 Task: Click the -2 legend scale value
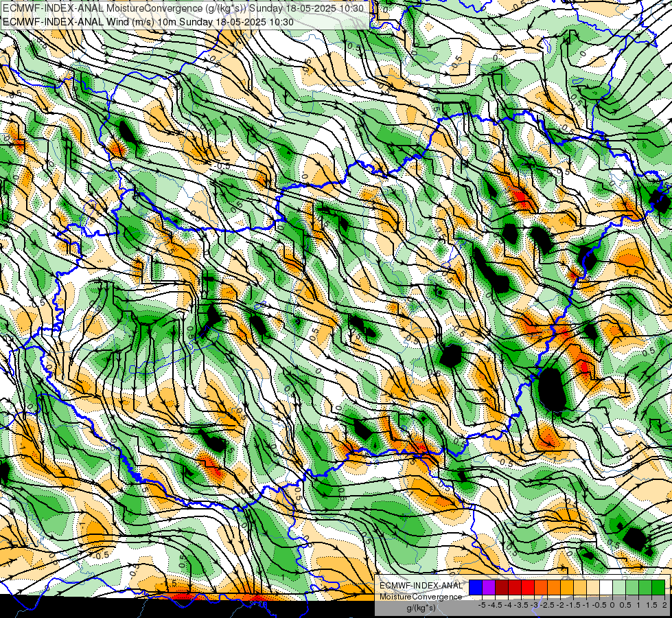point(560,605)
